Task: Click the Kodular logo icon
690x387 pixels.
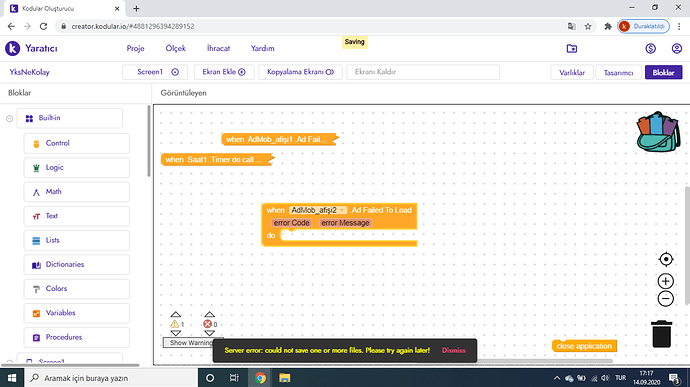Action: coord(12,48)
